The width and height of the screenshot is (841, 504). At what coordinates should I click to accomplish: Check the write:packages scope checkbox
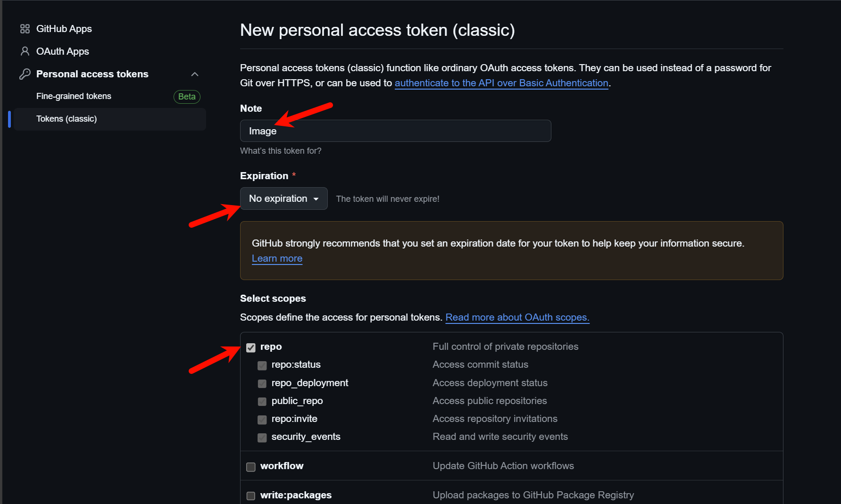(x=251, y=496)
